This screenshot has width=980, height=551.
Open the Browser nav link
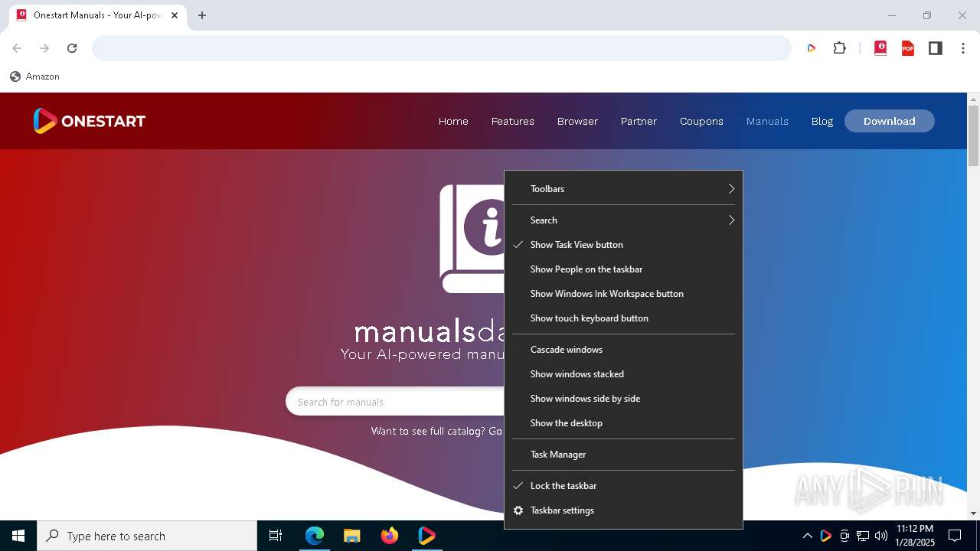click(x=577, y=121)
